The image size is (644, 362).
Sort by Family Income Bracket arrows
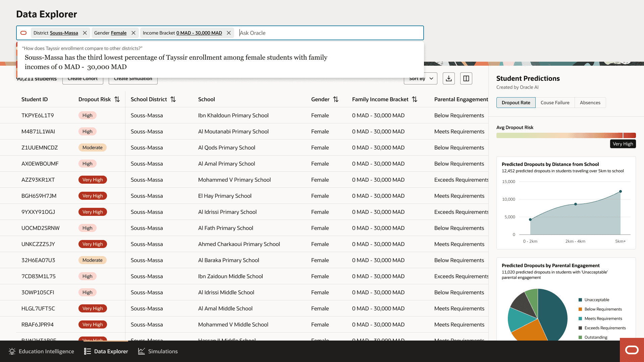pyautogui.click(x=415, y=99)
